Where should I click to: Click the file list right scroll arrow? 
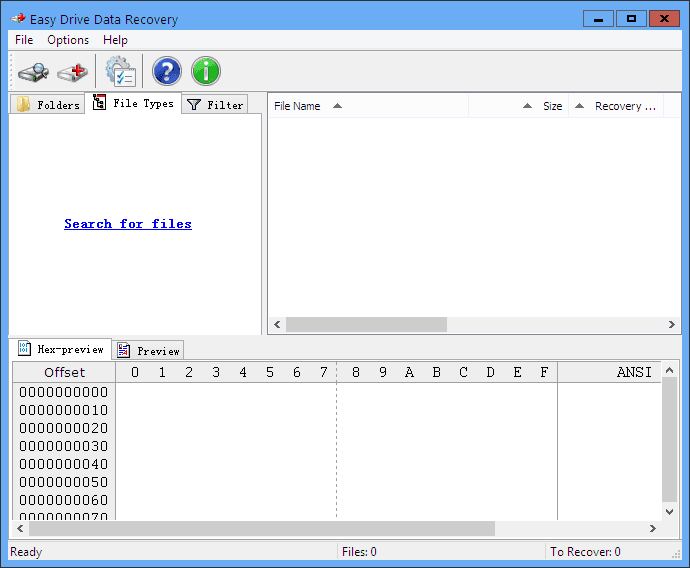[672, 325]
